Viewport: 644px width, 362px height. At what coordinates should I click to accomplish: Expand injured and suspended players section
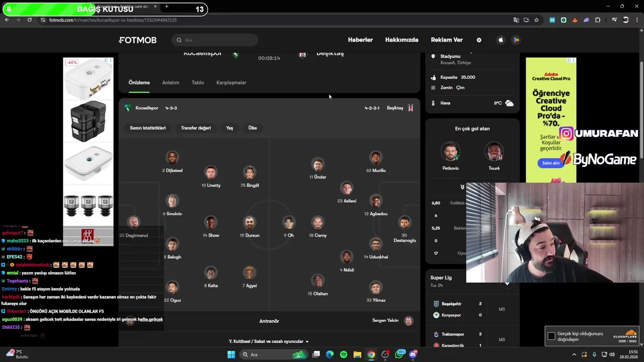(269, 341)
